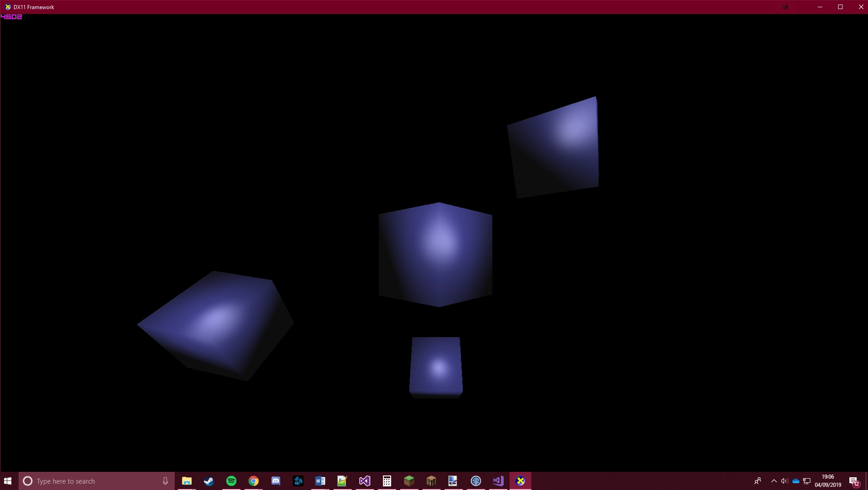Open the round white tree logo icon
Screen dimensions: 868x490
click(476, 481)
